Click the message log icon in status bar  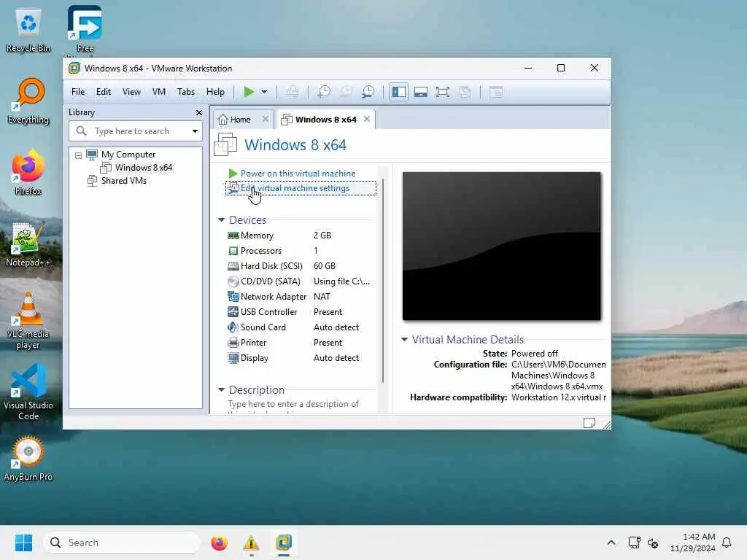coord(589,423)
